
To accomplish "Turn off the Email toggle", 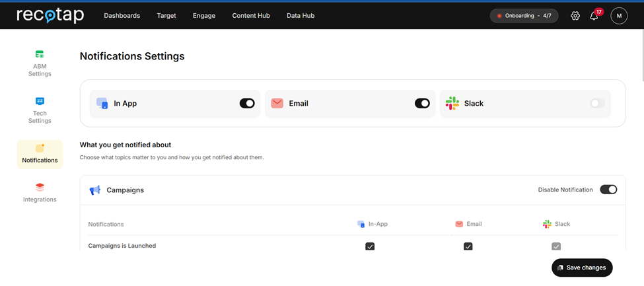I will pos(422,103).
